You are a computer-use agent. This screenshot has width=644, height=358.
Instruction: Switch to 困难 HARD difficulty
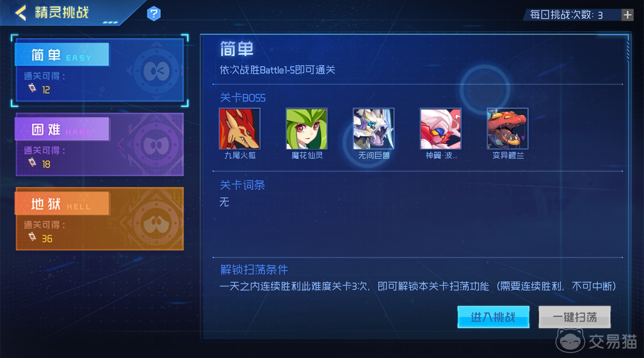point(100,144)
